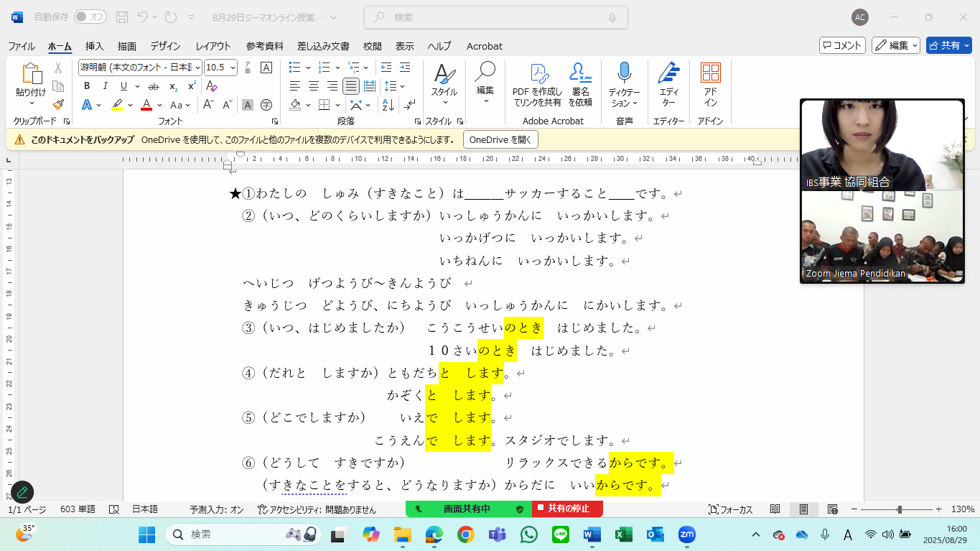980x551 pixels.
Task: Click the Create PDF and share link icon
Action: click(537, 85)
